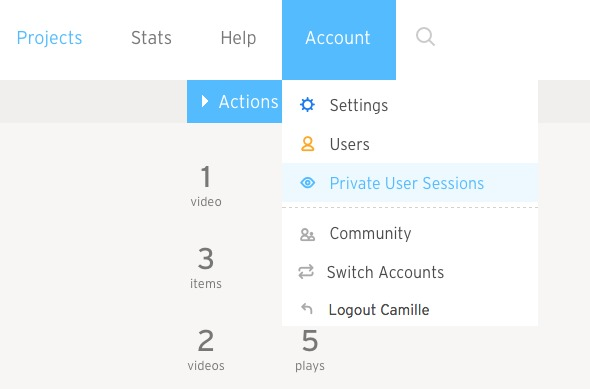Click the eye icon for Private User Sessions
The height and width of the screenshot is (389, 590).
click(307, 183)
